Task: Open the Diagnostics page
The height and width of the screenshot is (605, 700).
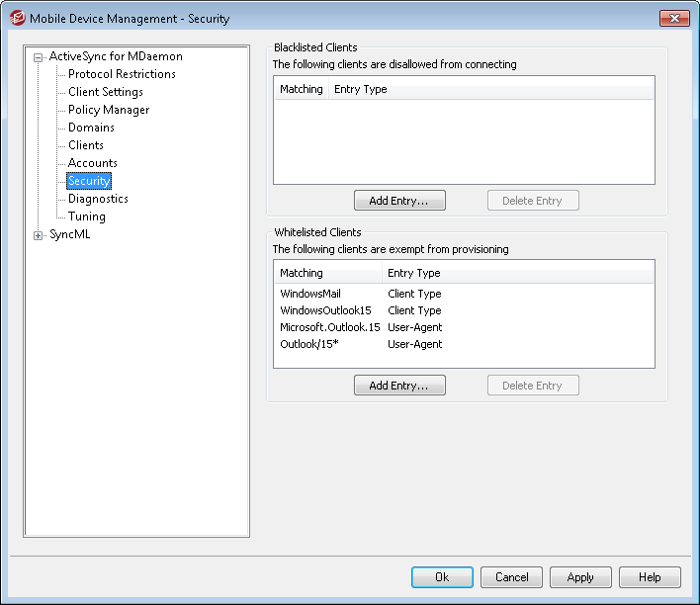Action: [x=98, y=199]
